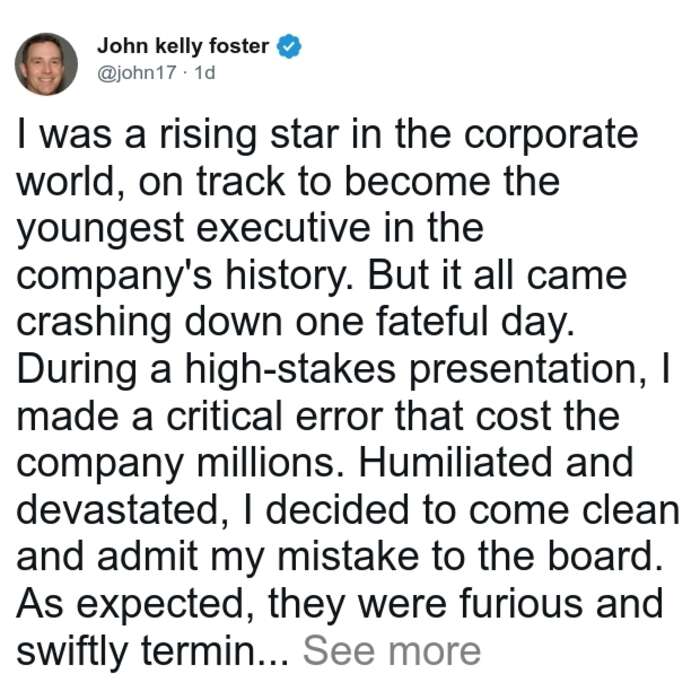
Task: Click the word "Humiliated"
Action: (455, 463)
